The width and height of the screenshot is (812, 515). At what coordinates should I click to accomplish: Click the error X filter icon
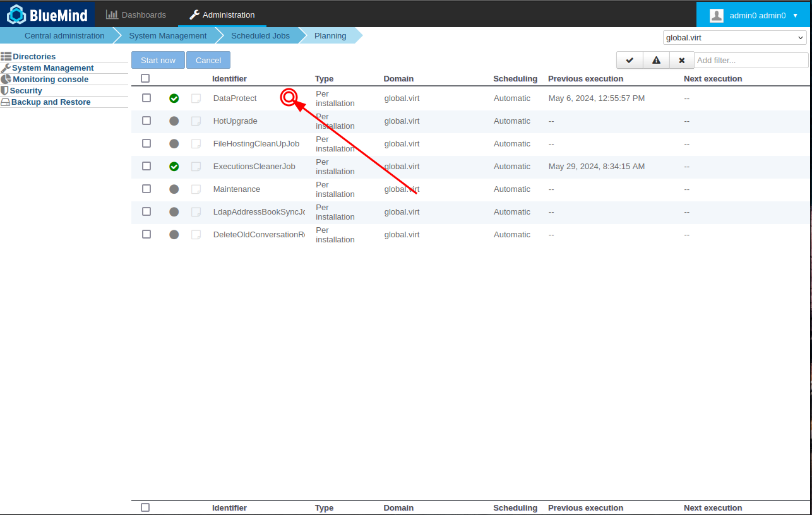point(681,61)
